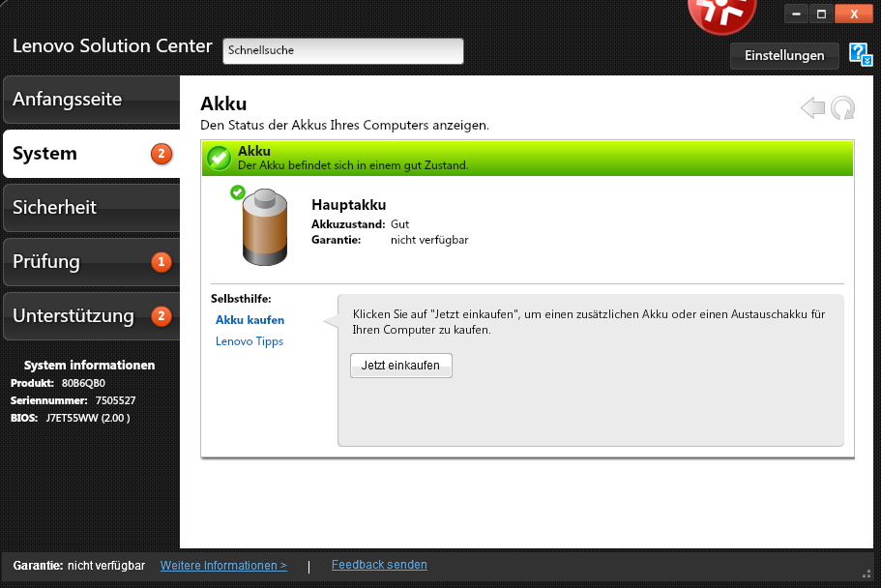Click the Hauptakku heading
Screen dimensions: 881x588
(349, 205)
